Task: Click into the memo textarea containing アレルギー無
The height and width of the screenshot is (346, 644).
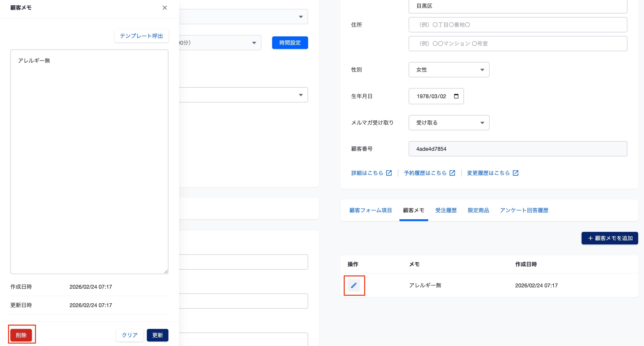Action: tap(89, 162)
